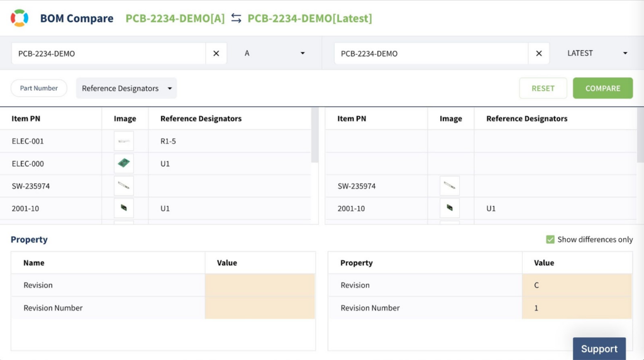644x360 pixels.
Task: Click the left table vertical scrollbar
Action: 315,136
